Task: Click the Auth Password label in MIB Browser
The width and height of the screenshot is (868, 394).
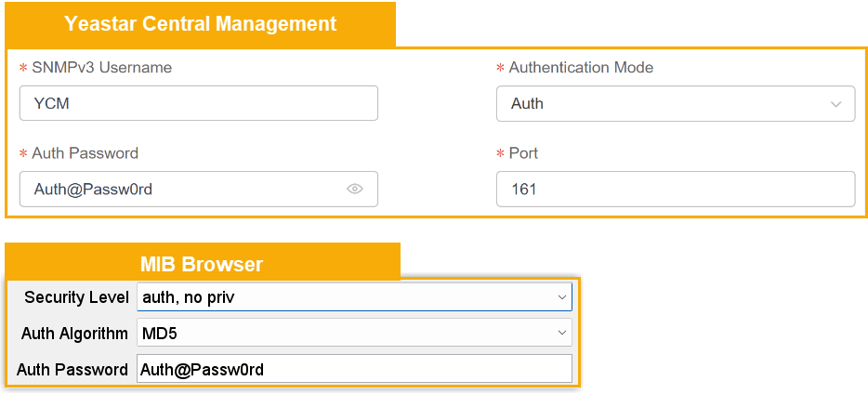Action: tap(72, 369)
